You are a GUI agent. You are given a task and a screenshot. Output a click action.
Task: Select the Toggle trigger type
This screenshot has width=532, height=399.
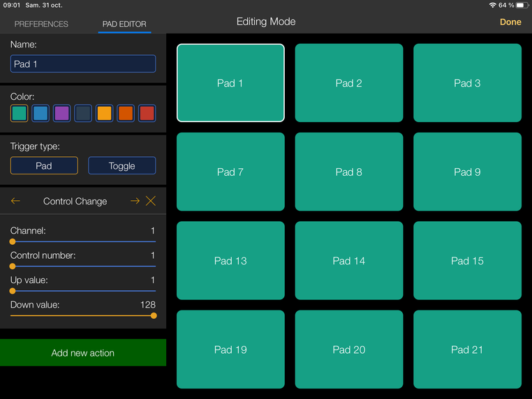(x=121, y=166)
